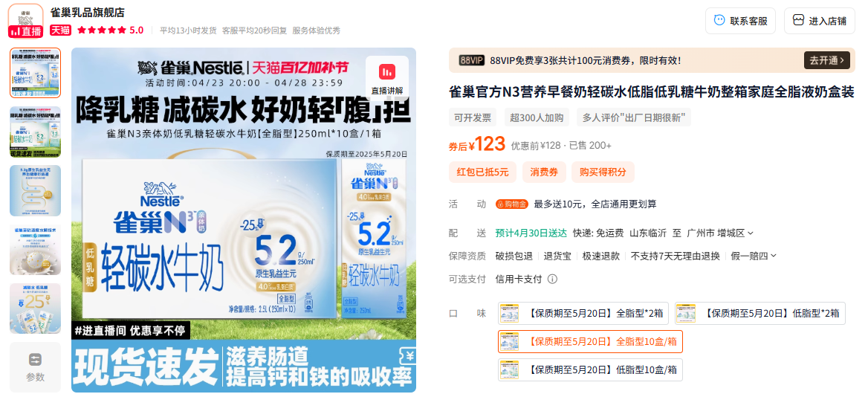868x394 pixels.
Task: Select option 全脂型10盒/箱
Action: click(590, 341)
